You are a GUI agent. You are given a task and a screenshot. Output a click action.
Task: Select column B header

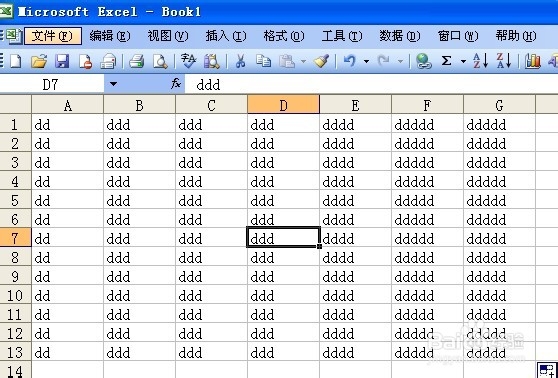pos(140,105)
